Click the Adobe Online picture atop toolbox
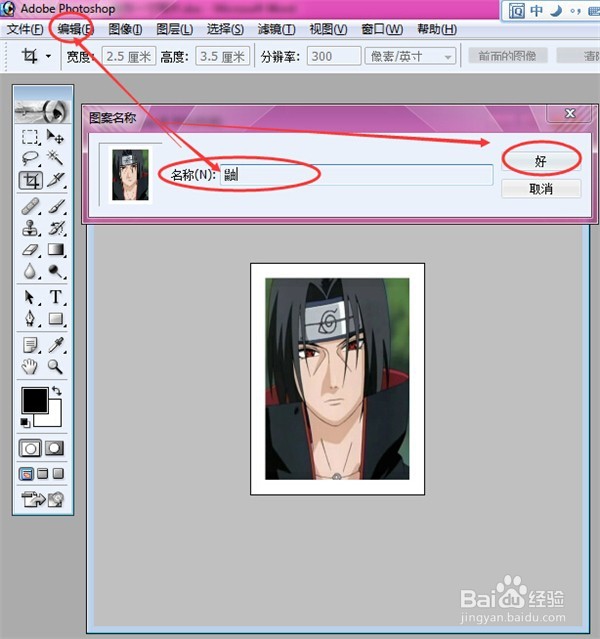600x639 pixels. click(x=43, y=111)
